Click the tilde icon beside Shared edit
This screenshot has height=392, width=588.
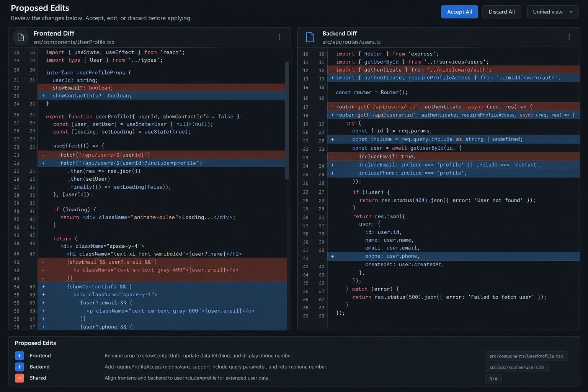pos(20,378)
